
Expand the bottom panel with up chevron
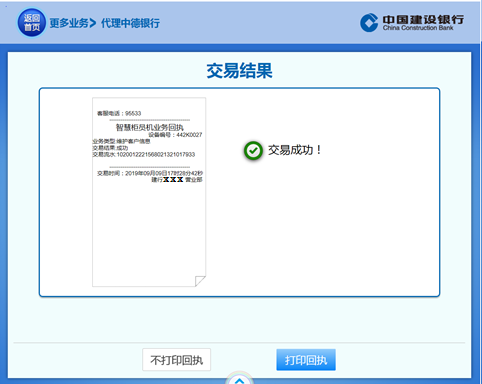pyautogui.click(x=239, y=379)
